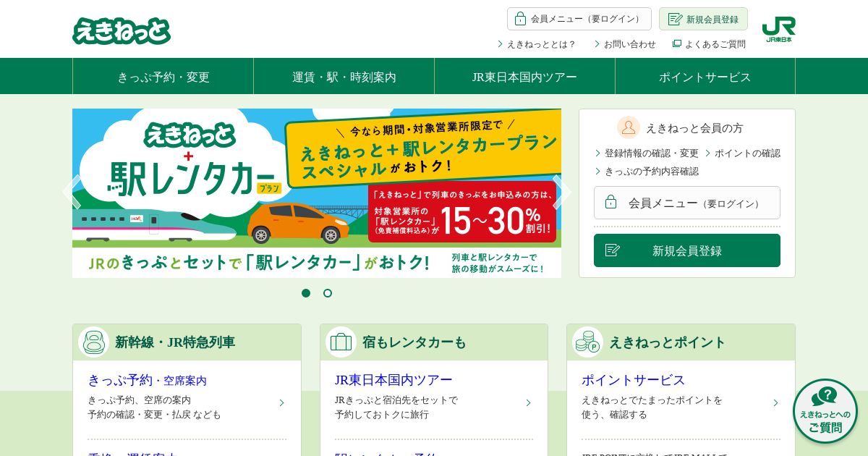Open 登録情報の確認・変更 link

[652, 153]
